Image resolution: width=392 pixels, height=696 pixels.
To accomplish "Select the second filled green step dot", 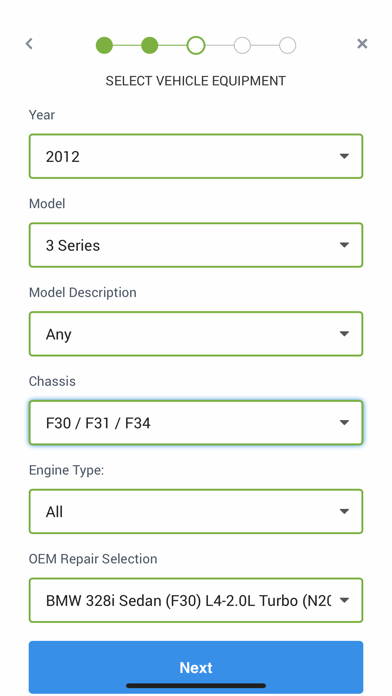I will 150,45.
